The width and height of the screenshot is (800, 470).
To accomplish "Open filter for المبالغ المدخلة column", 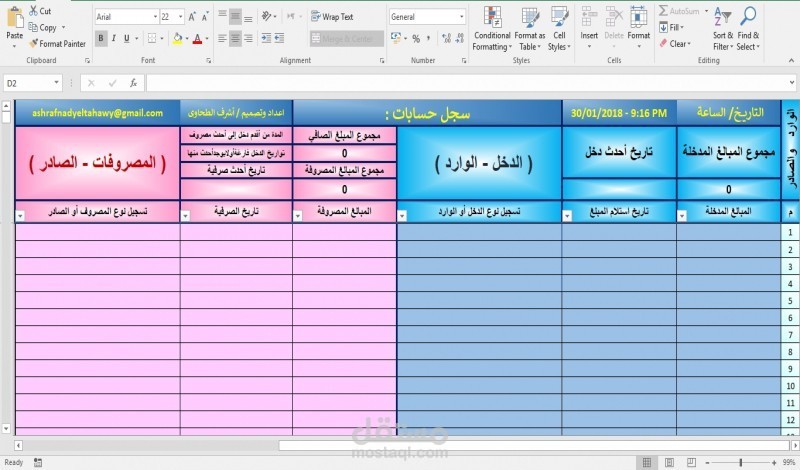I will pyautogui.click(x=682, y=216).
